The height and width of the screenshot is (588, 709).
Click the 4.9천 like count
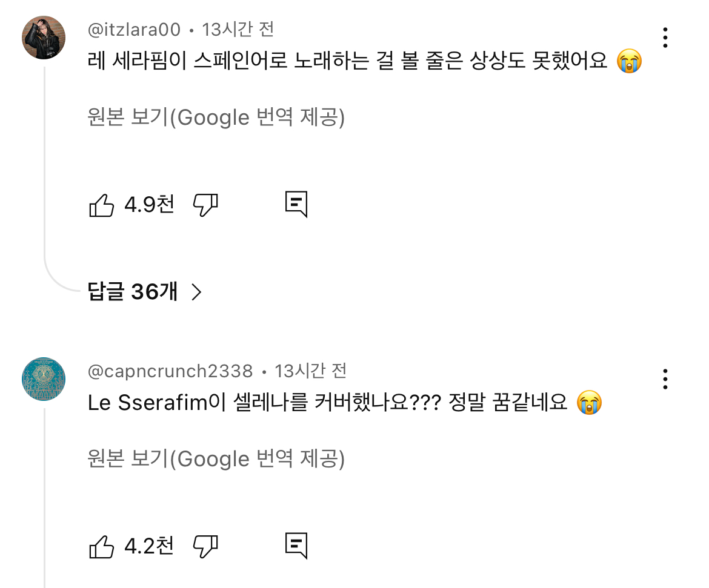point(149,205)
